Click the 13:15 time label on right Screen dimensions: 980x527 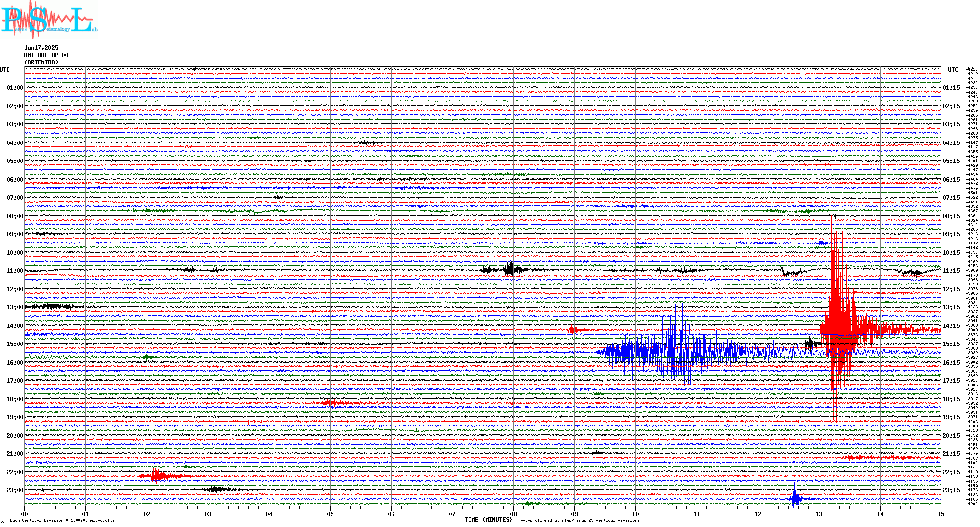(x=951, y=307)
